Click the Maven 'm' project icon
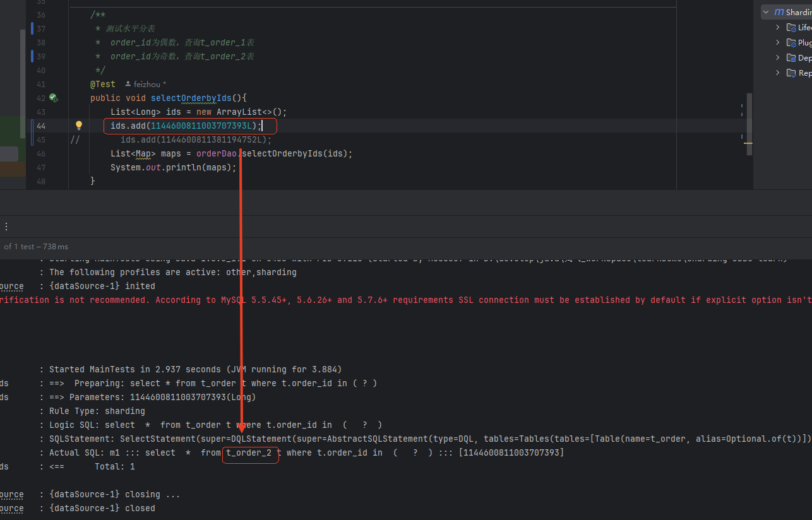This screenshot has width=812, height=520. point(779,12)
